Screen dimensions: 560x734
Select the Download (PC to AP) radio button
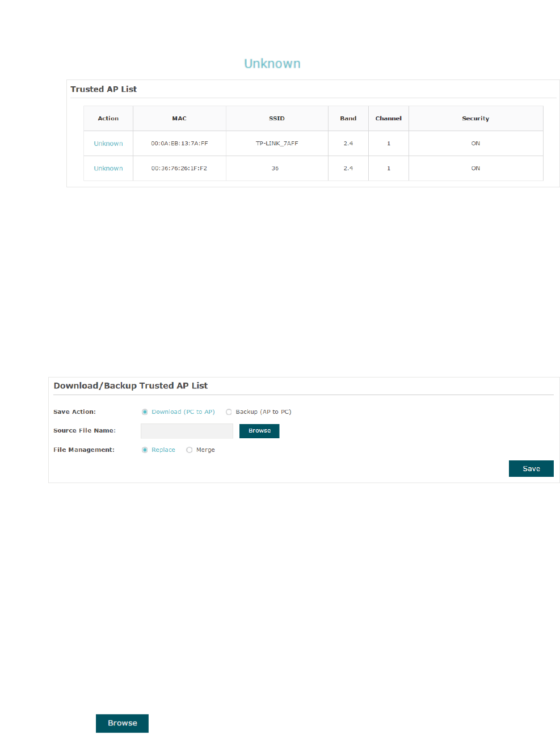(145, 412)
